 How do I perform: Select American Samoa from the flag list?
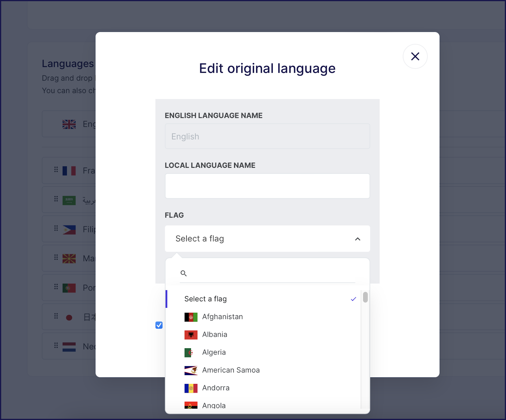(x=263, y=370)
